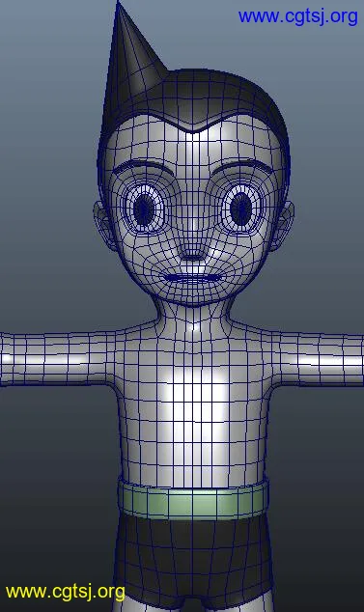Select the character's closed mouth

coord(191,278)
